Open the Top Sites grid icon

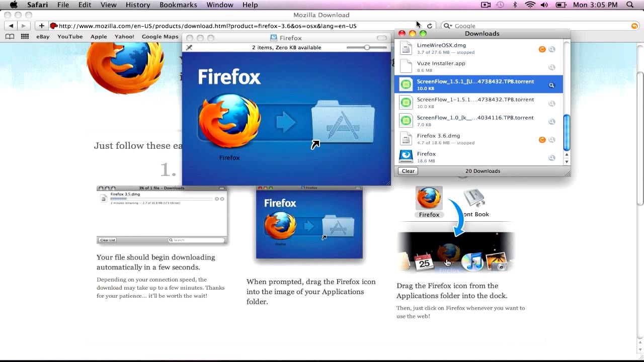point(25,36)
